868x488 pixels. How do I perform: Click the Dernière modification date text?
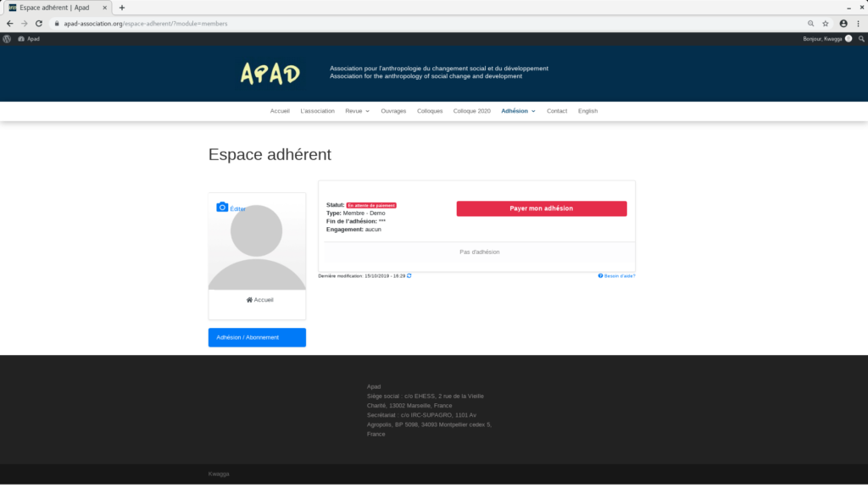361,275
